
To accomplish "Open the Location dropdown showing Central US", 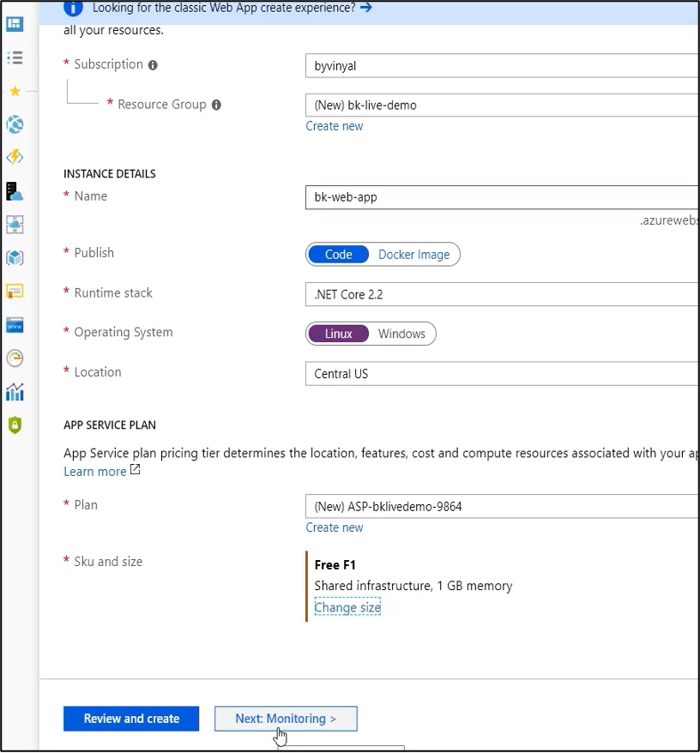I will (502, 374).
